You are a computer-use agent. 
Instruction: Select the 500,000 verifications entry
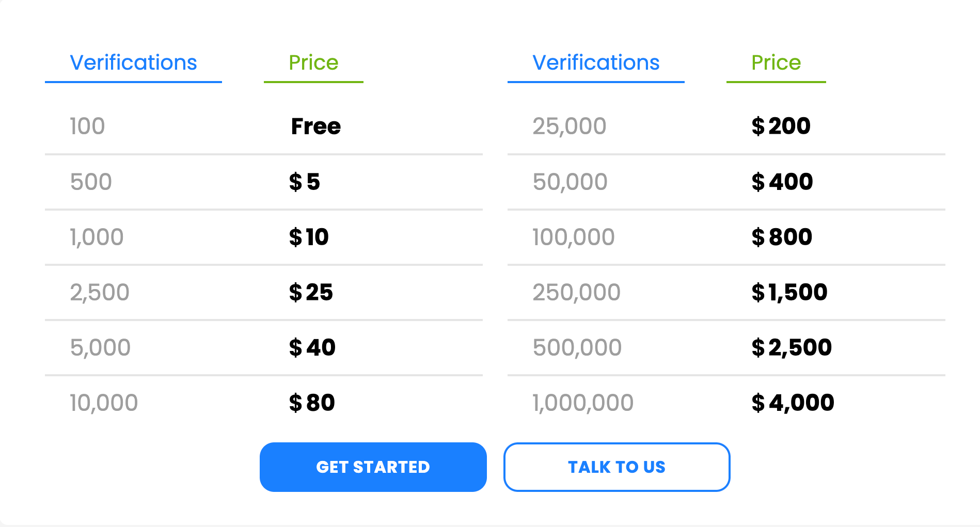[x=577, y=348]
